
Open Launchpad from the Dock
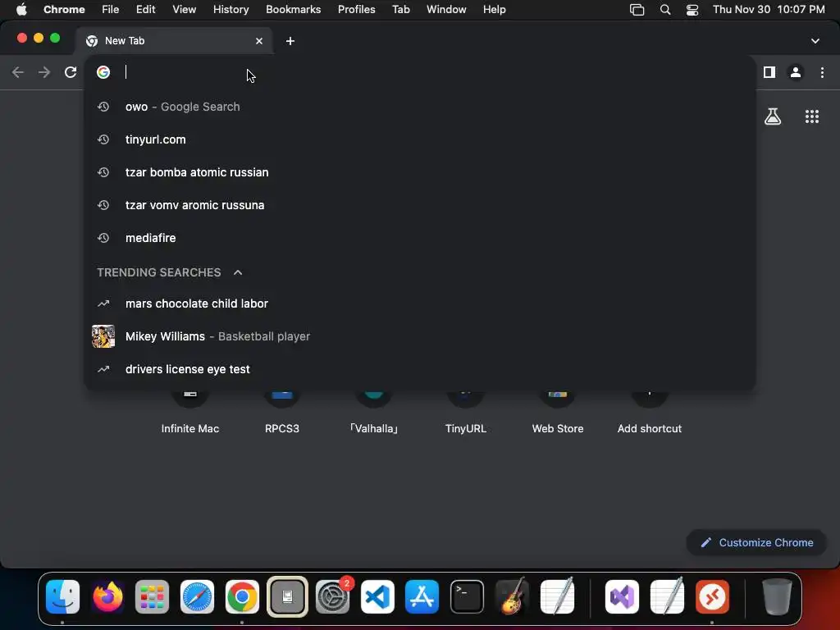(152, 596)
